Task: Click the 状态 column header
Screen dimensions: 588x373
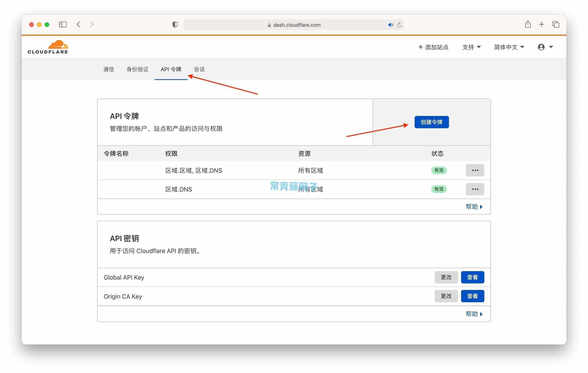Action: 437,154
